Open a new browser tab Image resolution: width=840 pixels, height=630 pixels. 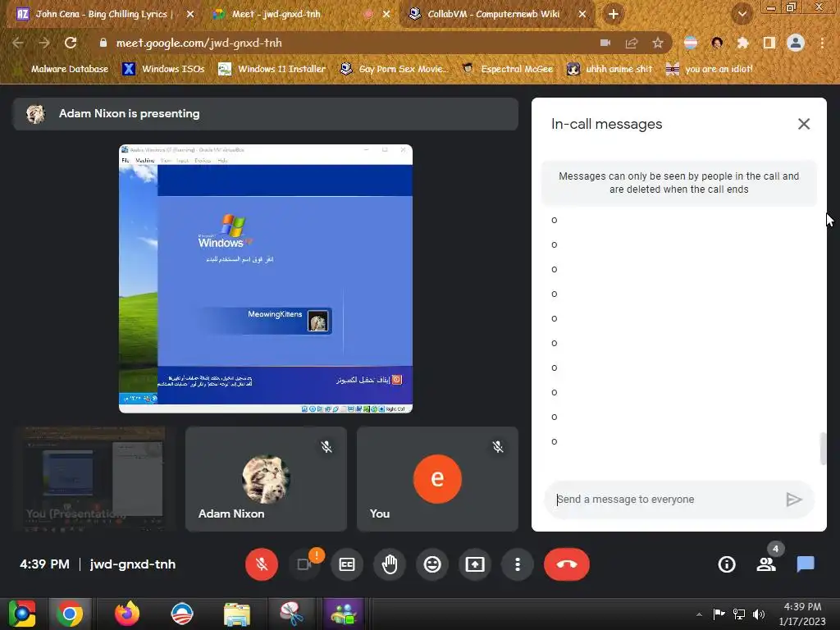coord(614,15)
